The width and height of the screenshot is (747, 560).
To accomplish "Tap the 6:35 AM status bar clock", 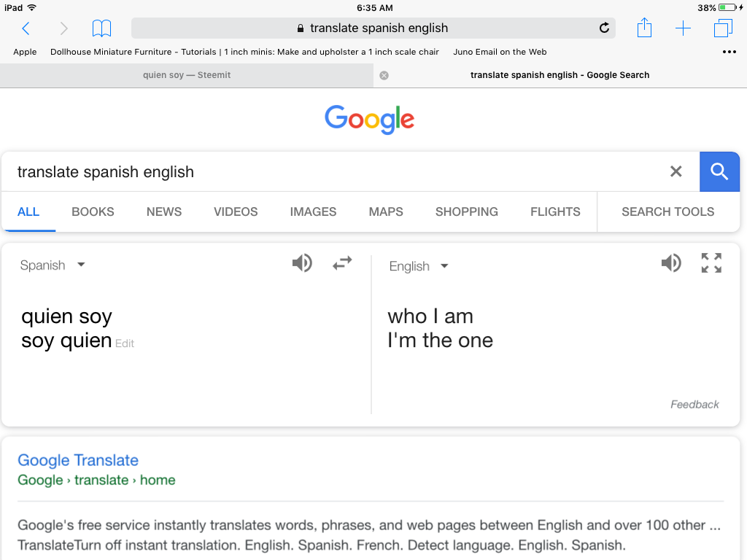I will point(375,8).
